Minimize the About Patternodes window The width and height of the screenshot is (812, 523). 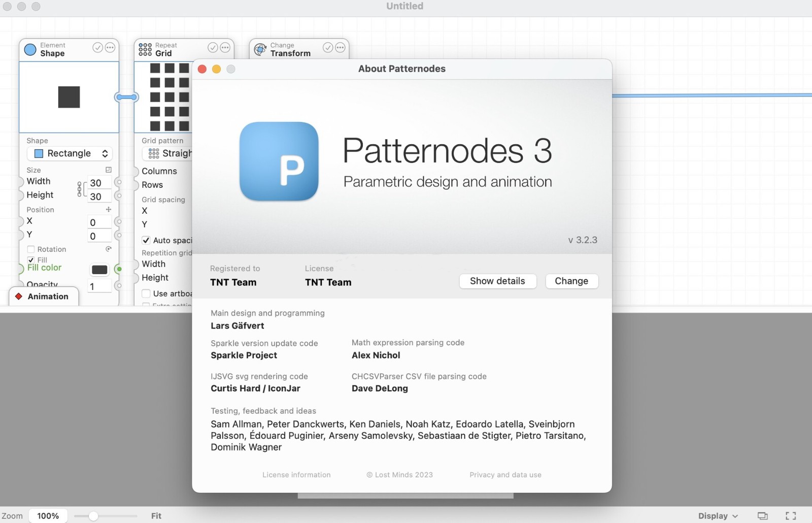pyautogui.click(x=216, y=69)
